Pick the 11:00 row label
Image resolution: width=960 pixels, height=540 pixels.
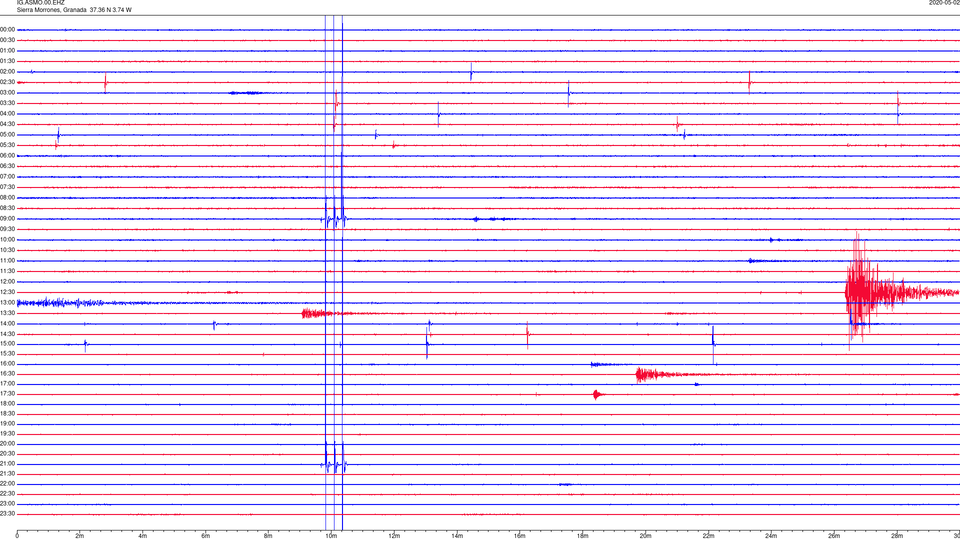pyautogui.click(x=7, y=261)
